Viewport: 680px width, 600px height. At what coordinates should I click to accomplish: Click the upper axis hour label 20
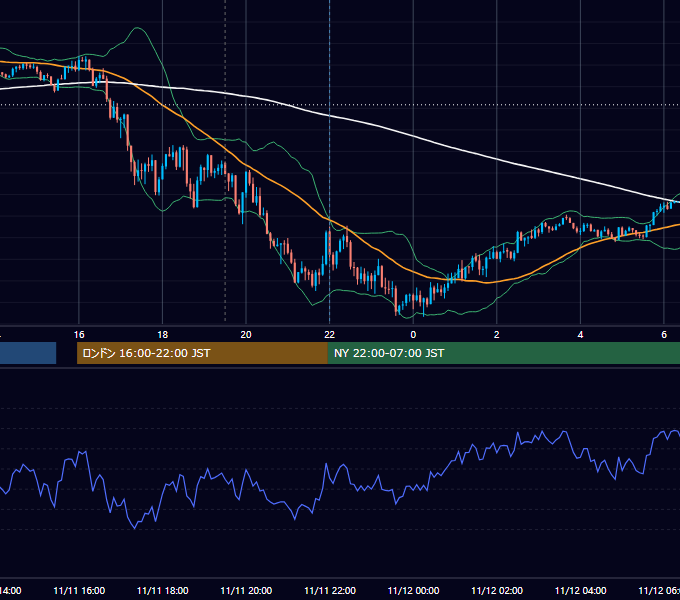click(246, 335)
